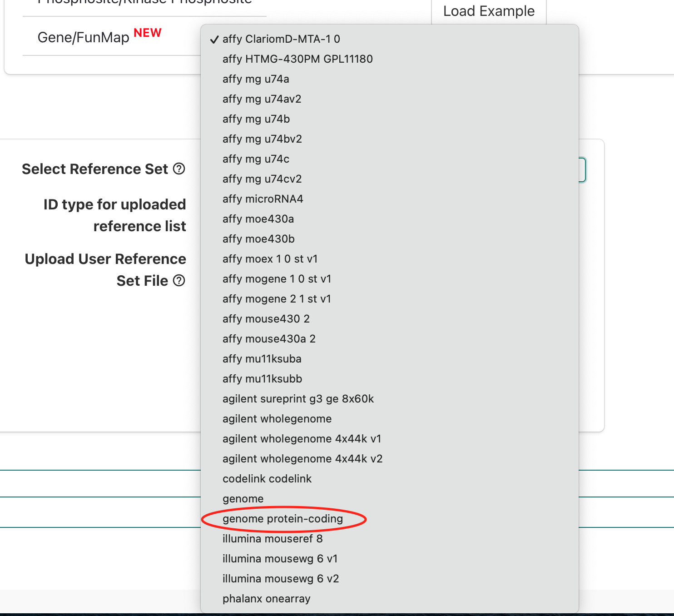Choose affy mouse430 2 option
Image resolution: width=674 pixels, height=616 pixels.
point(266,318)
